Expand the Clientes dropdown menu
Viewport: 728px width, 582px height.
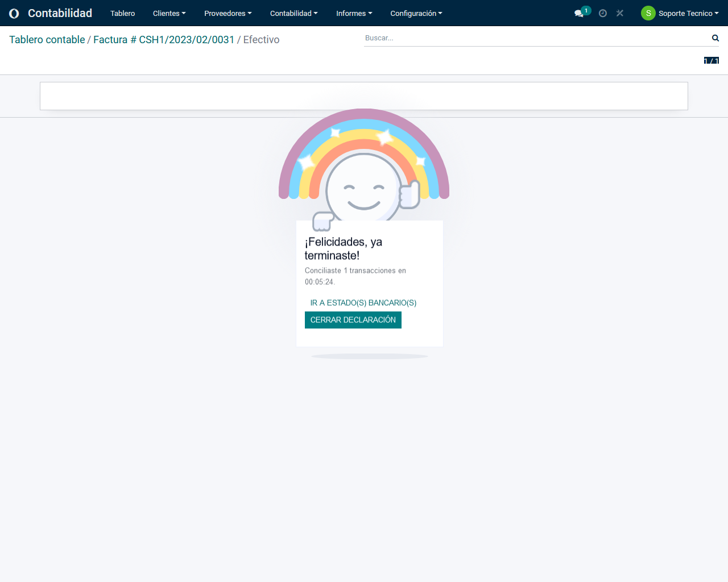click(169, 13)
